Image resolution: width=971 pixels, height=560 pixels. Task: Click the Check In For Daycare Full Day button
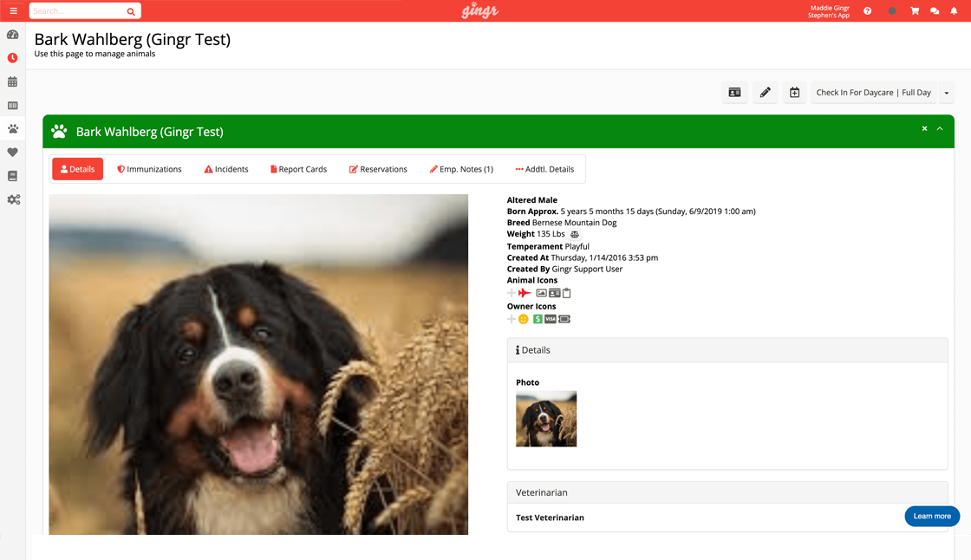875,92
